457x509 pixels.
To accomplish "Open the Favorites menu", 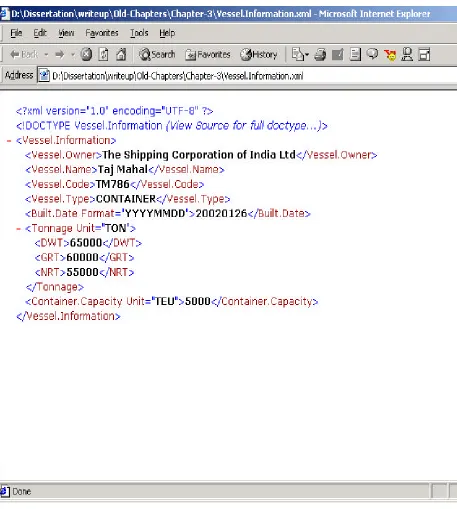I will [x=102, y=33].
